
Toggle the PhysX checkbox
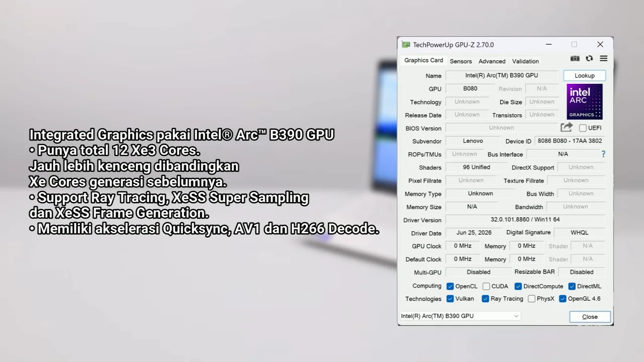[x=531, y=299]
